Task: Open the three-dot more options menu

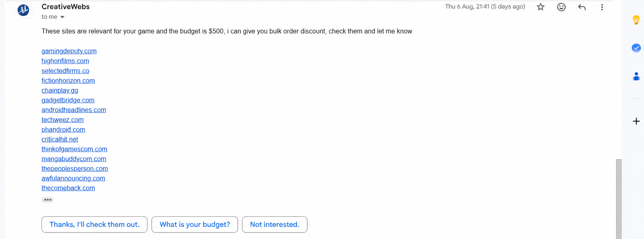Action: tap(602, 7)
